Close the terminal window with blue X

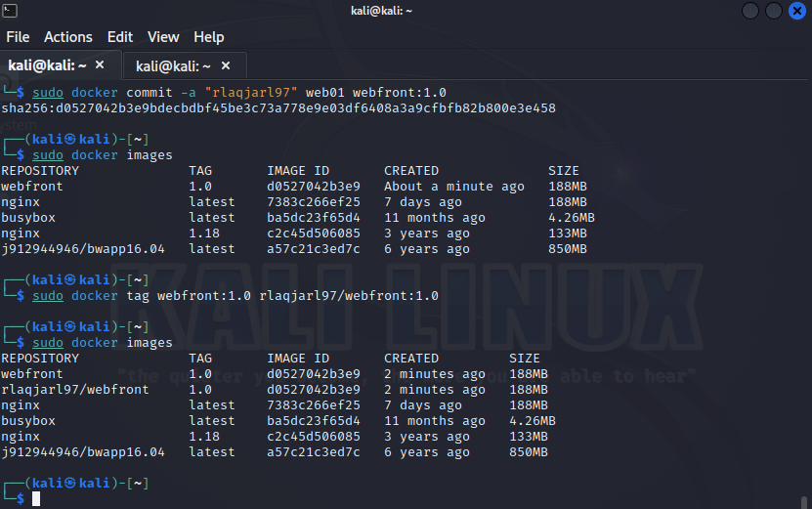point(797,11)
